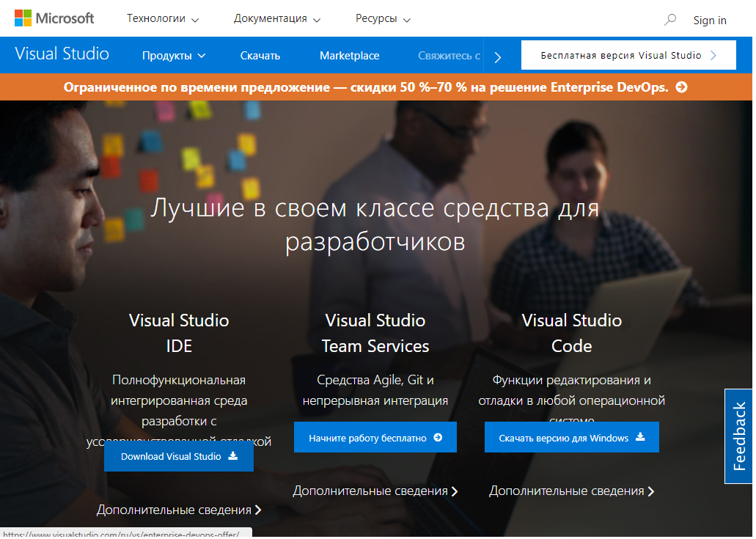Click Скачать версию для Windows button
The width and height of the screenshot is (756, 539).
(571, 438)
